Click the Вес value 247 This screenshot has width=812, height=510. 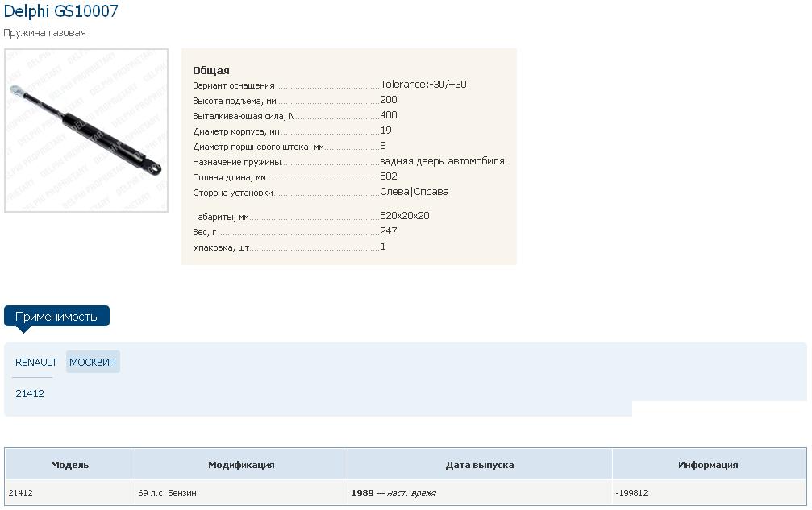tap(389, 230)
